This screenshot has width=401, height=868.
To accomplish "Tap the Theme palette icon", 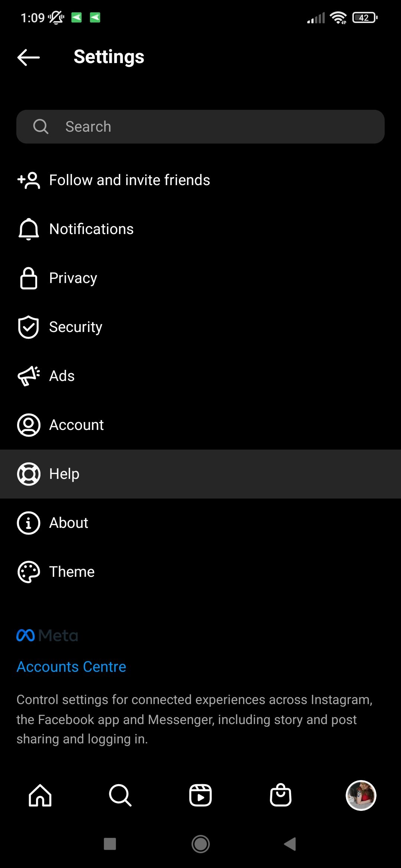I will tap(29, 572).
